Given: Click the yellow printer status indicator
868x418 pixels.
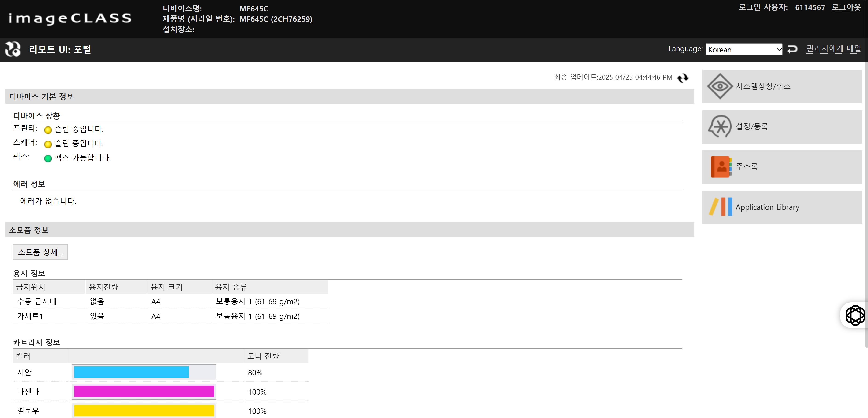Looking at the screenshot, I should pos(48,130).
